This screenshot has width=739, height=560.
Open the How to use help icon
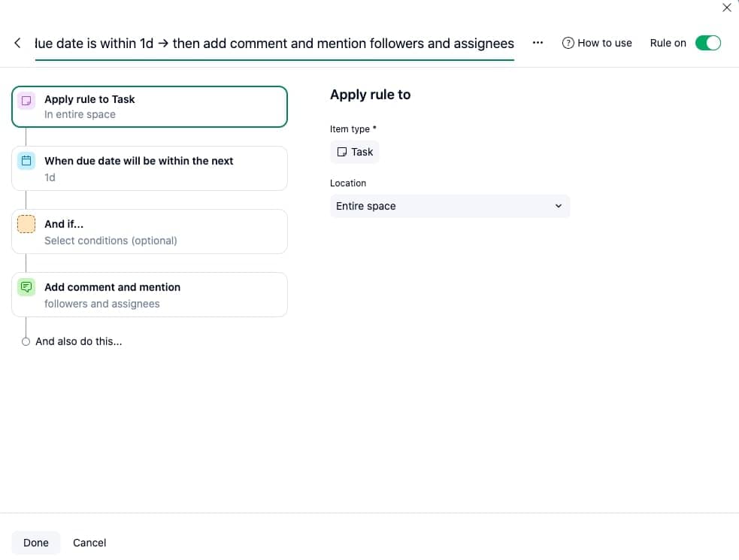tap(569, 43)
